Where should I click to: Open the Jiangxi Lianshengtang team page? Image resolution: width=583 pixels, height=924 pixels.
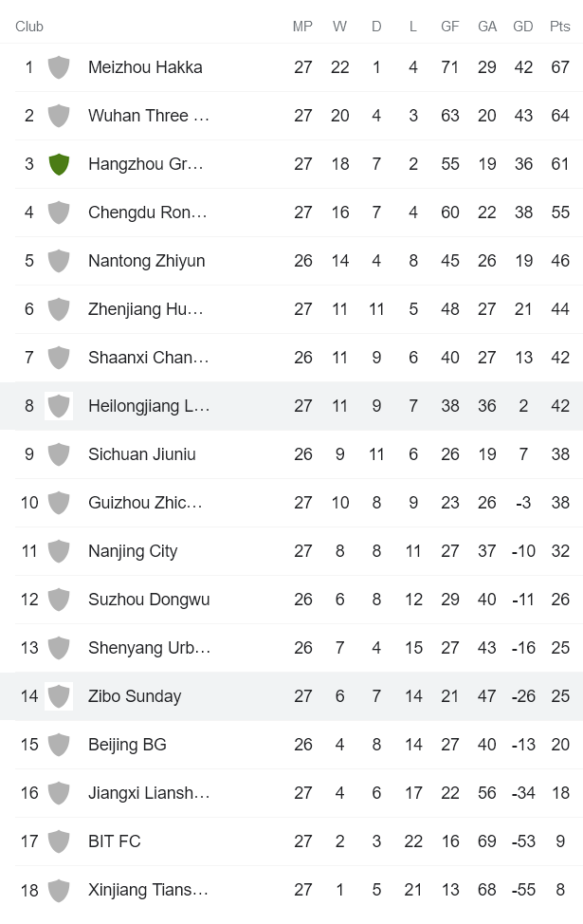pos(149,792)
